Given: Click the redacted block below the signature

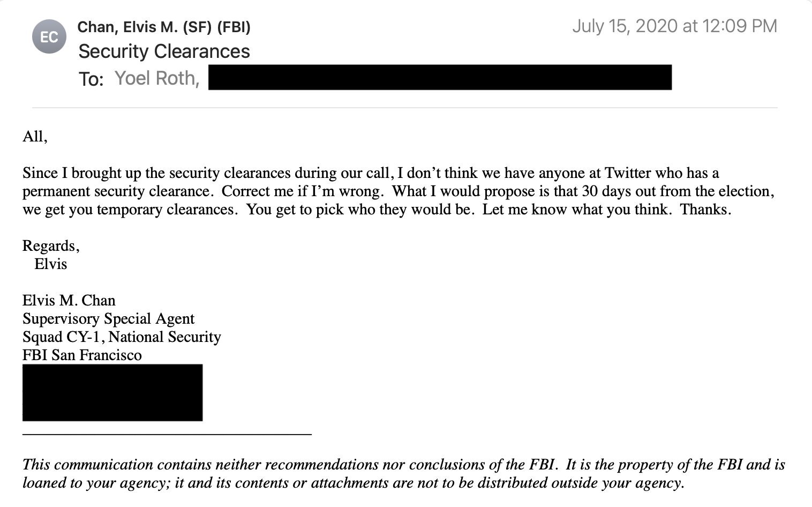Looking at the screenshot, I should (112, 392).
